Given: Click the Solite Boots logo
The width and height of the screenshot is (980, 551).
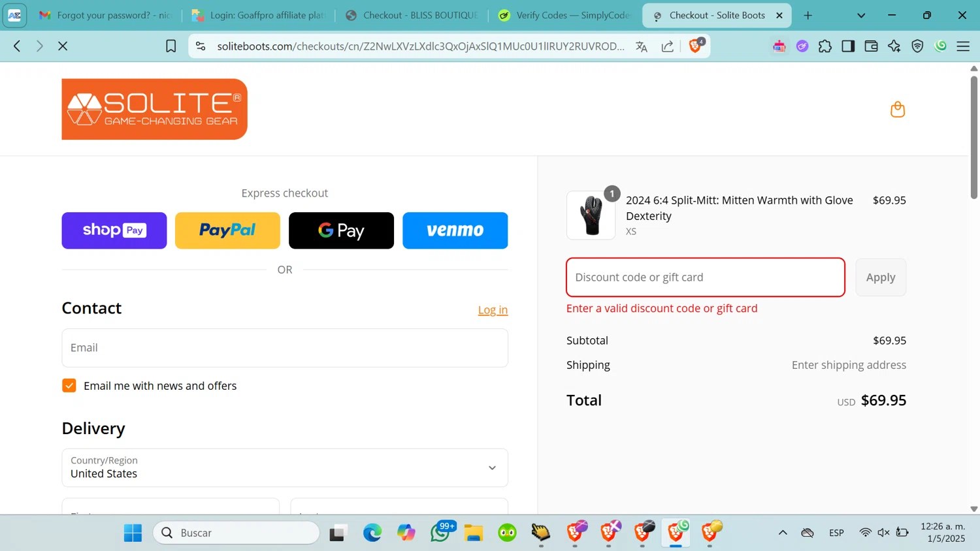Looking at the screenshot, I should click(x=154, y=109).
